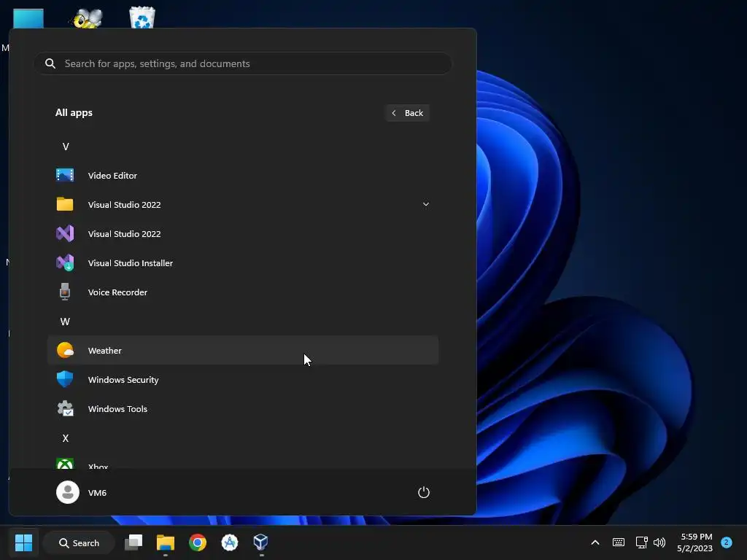Open Windows Security shield icon

click(x=65, y=379)
